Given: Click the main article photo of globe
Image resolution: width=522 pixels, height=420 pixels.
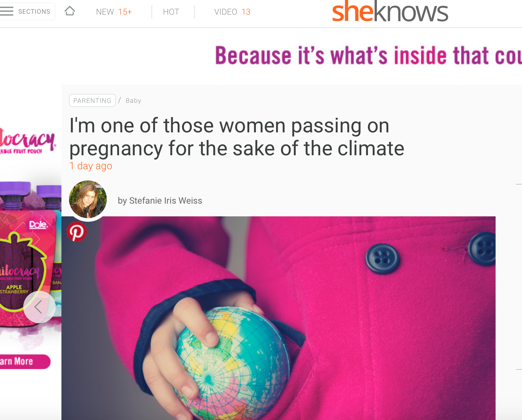Looking at the screenshot, I should pyautogui.click(x=279, y=318).
